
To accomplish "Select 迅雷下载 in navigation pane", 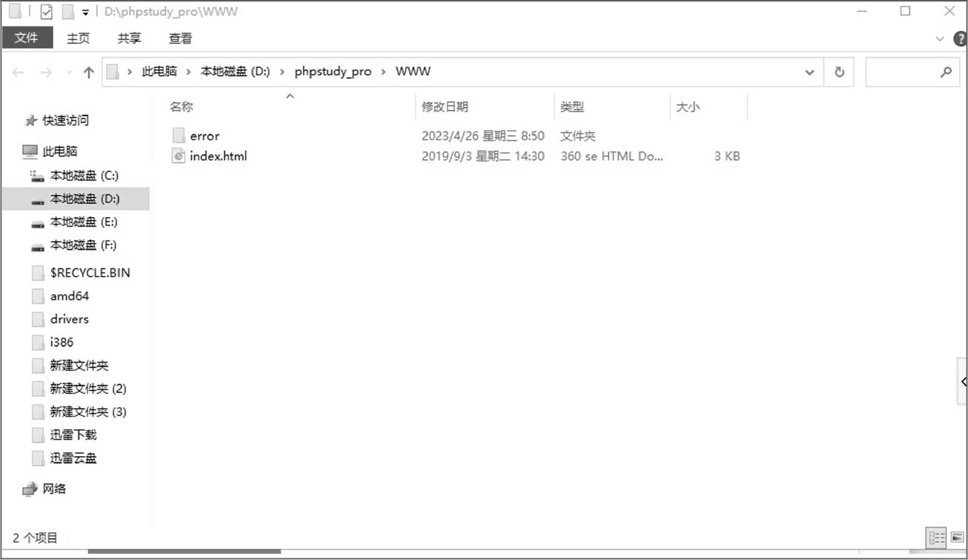I will coord(73,435).
